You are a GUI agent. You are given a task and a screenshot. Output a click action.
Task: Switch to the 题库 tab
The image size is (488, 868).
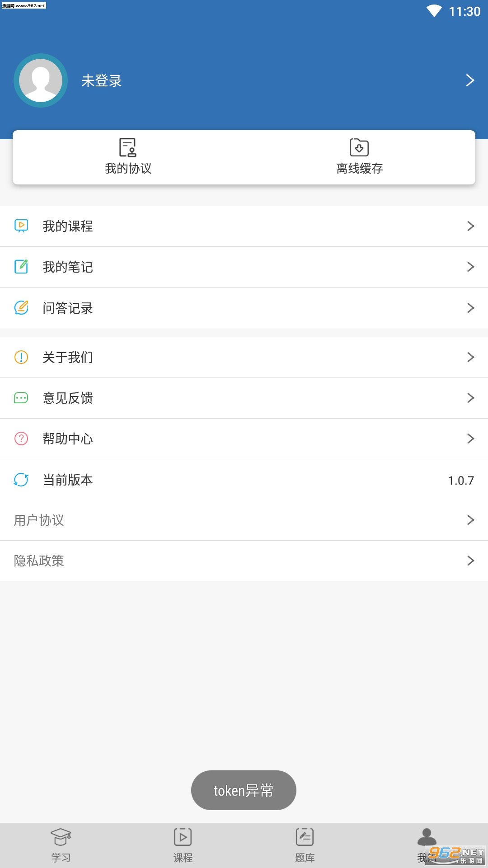(305, 845)
